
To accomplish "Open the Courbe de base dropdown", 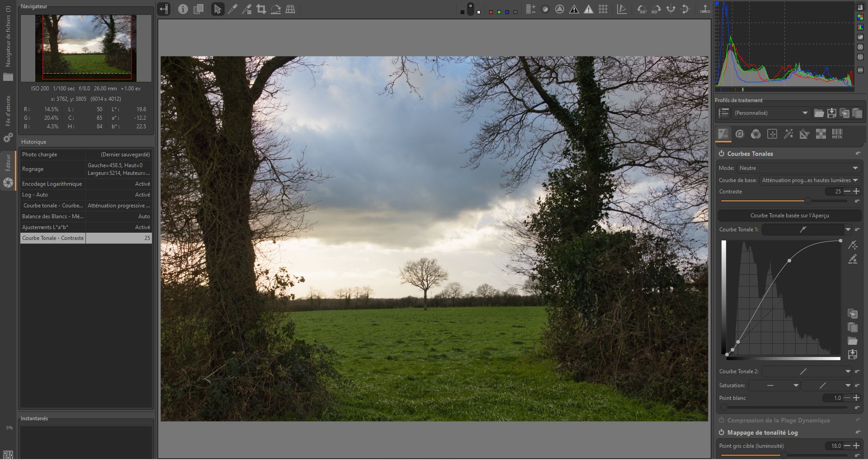I will (809, 180).
